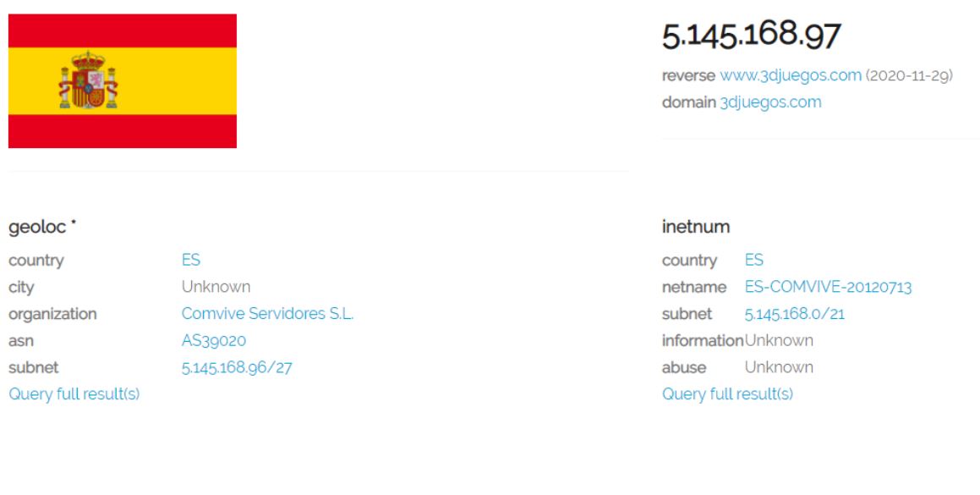980x495 pixels.
Task: Open the Comvive Servidores S.L. organization link
Action: point(267,314)
